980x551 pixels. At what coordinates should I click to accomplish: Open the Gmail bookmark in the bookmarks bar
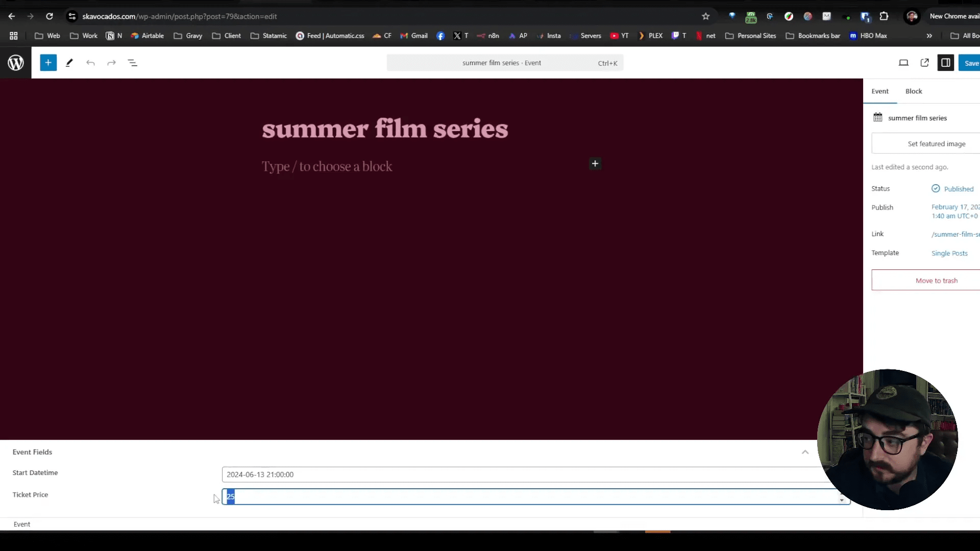pos(413,36)
